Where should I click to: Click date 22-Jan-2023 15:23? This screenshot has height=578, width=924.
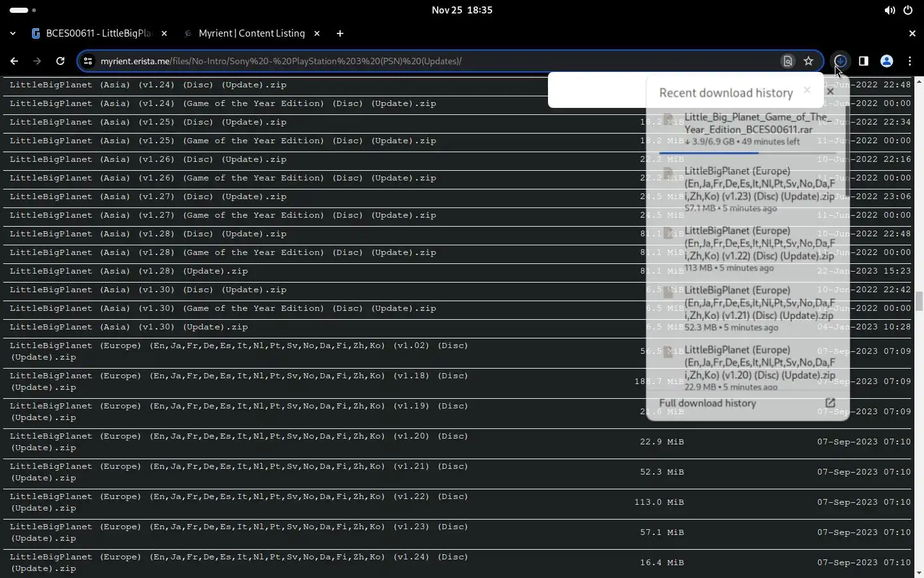864,271
